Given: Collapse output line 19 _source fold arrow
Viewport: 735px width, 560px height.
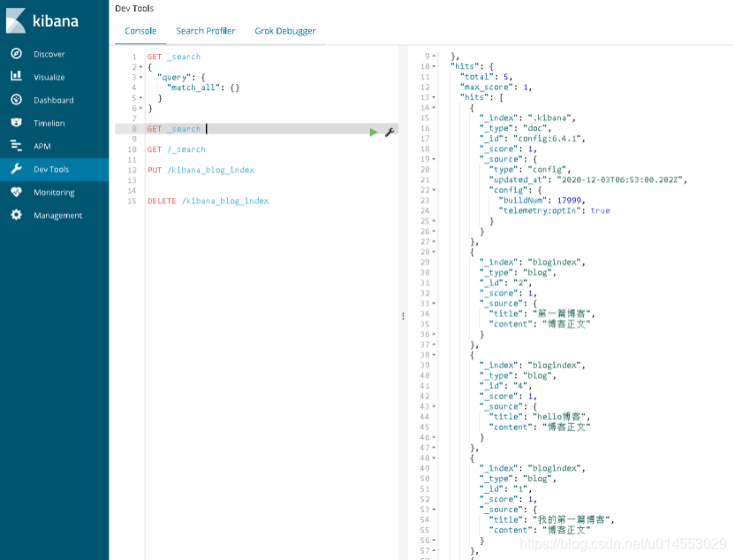Looking at the screenshot, I should tap(434, 159).
